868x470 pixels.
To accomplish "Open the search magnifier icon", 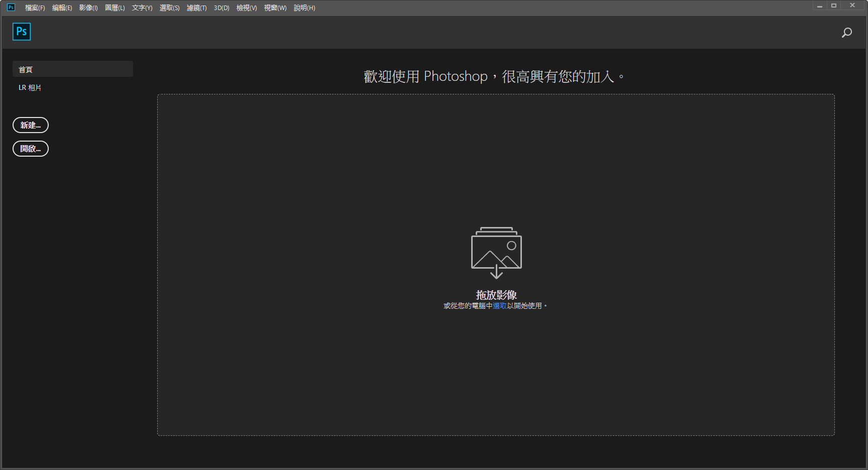I will coord(847,33).
